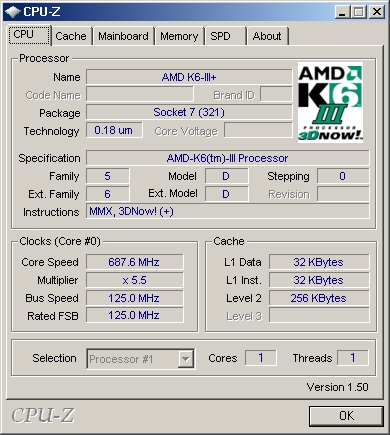Click the CPU-Z title bar app icon
This screenshot has width=390, height=435.
point(13,12)
